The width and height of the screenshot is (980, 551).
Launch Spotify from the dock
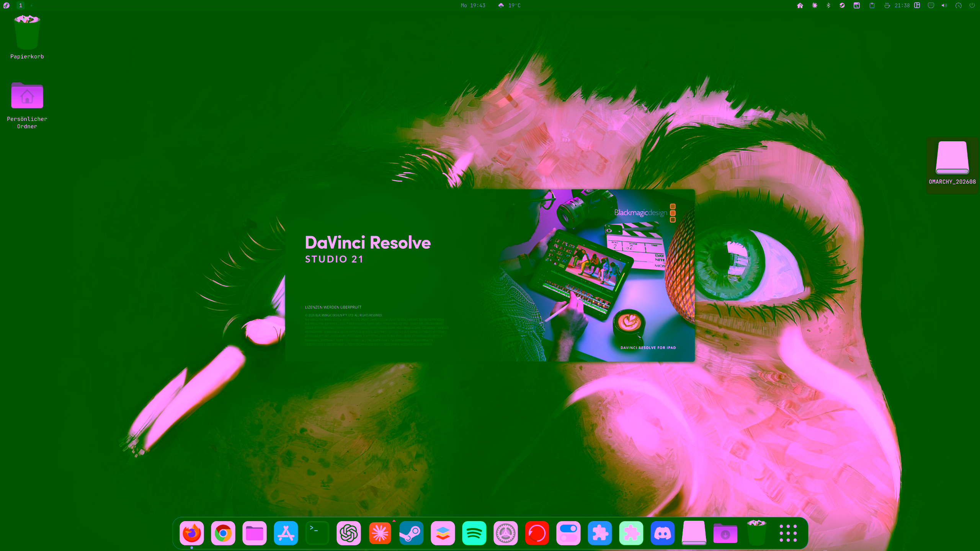(474, 533)
